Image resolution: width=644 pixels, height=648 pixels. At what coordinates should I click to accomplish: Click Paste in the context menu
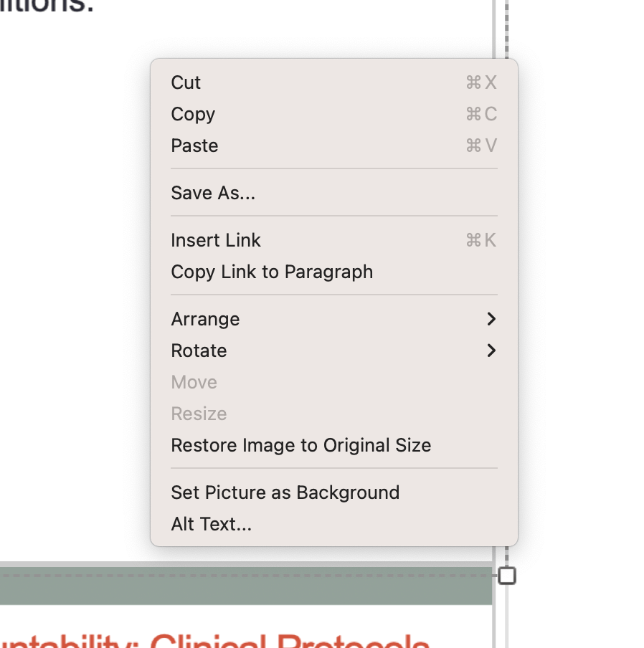334,146
